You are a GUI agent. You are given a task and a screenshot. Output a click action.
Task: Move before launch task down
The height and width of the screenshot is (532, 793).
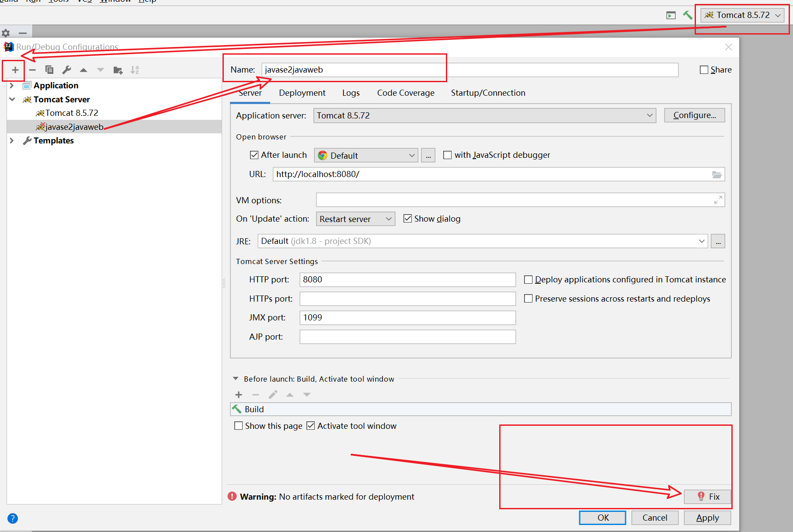tap(307, 395)
